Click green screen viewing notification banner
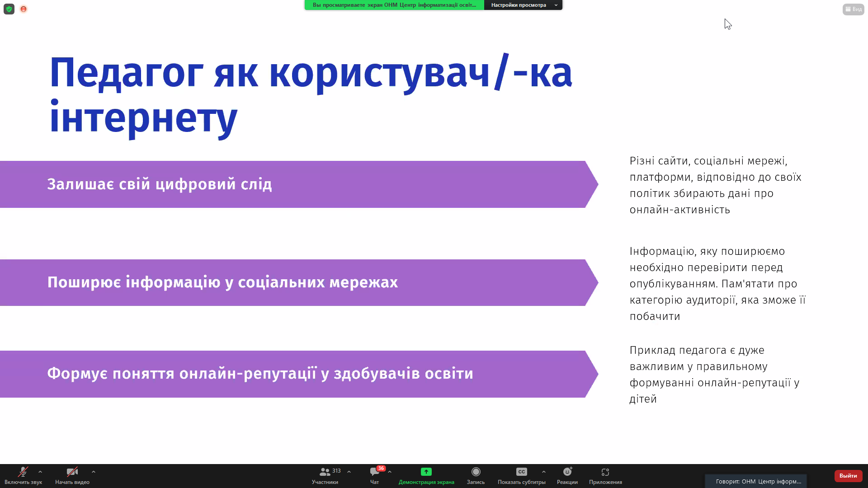Viewport: 868px width, 488px height. 394,5
